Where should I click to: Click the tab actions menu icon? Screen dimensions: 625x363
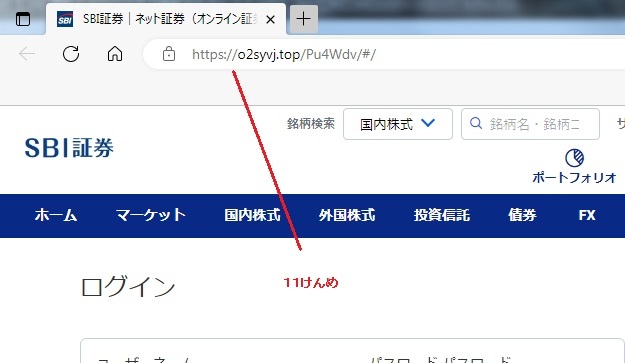click(x=23, y=19)
